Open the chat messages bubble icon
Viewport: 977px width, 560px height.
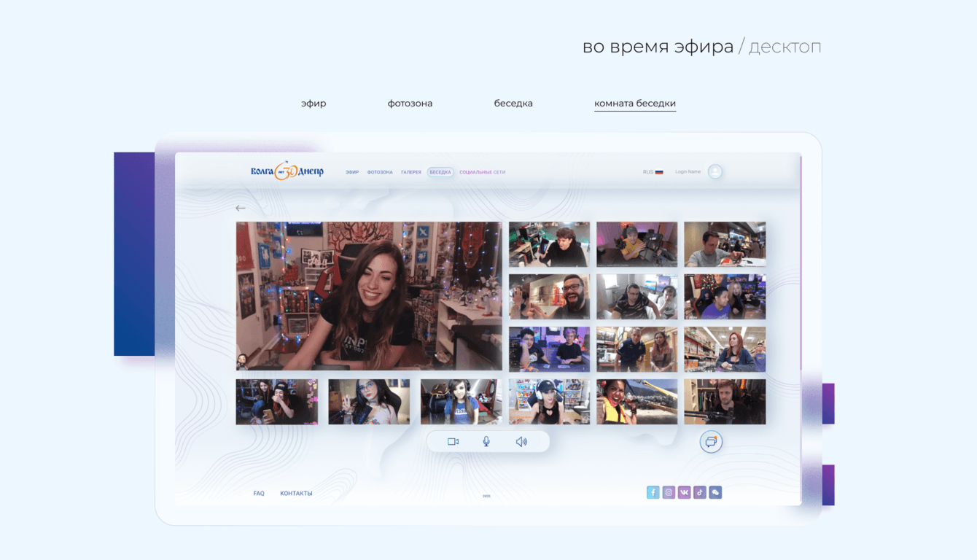(711, 442)
